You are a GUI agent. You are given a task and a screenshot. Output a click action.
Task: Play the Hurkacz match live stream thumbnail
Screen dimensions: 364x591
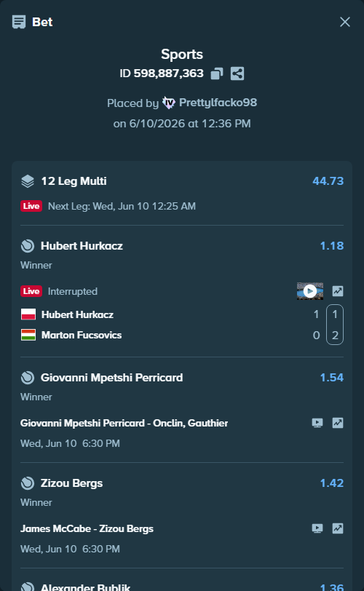pos(309,291)
